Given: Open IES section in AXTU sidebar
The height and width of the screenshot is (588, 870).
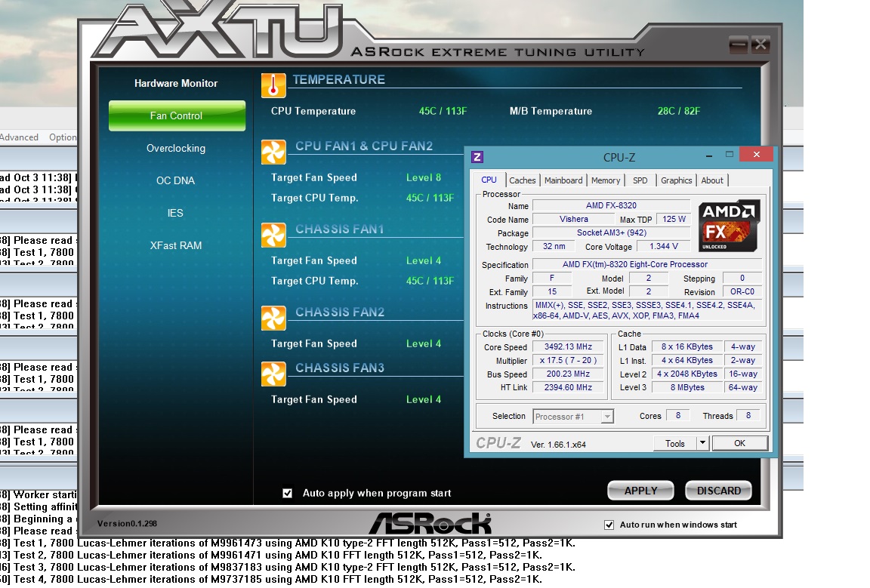Looking at the screenshot, I should 175,213.
